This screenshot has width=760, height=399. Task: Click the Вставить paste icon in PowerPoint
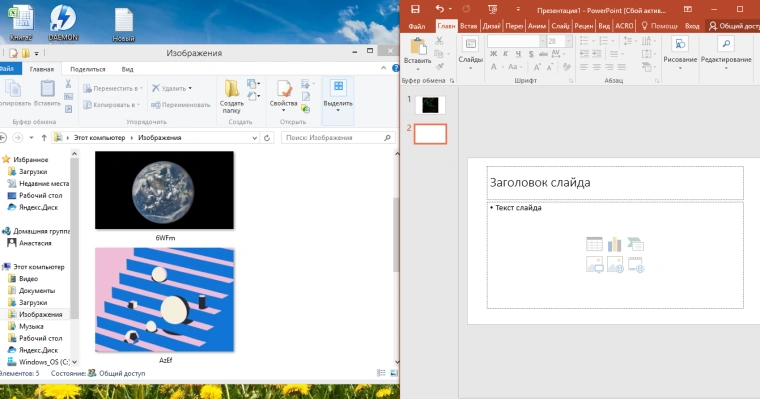[x=417, y=47]
